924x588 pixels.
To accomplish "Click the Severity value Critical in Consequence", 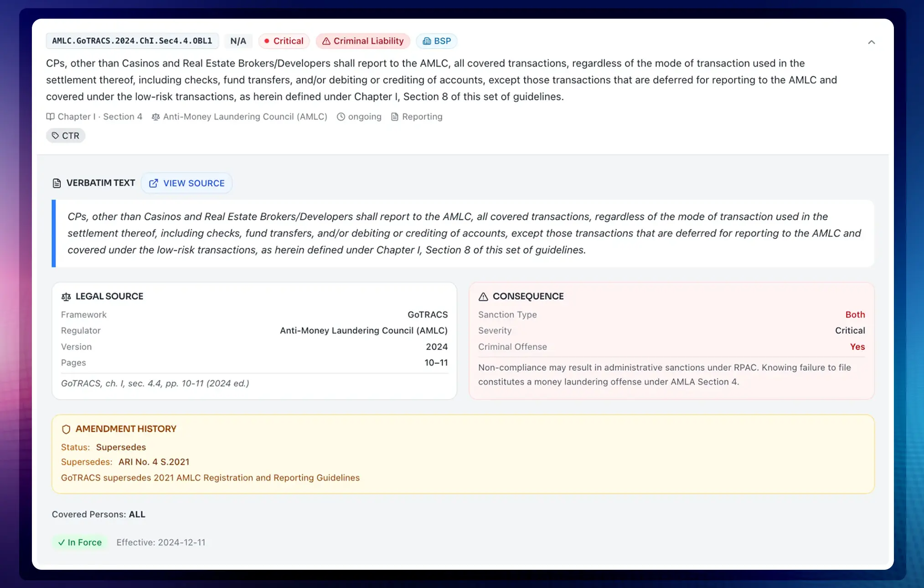I will (x=850, y=330).
